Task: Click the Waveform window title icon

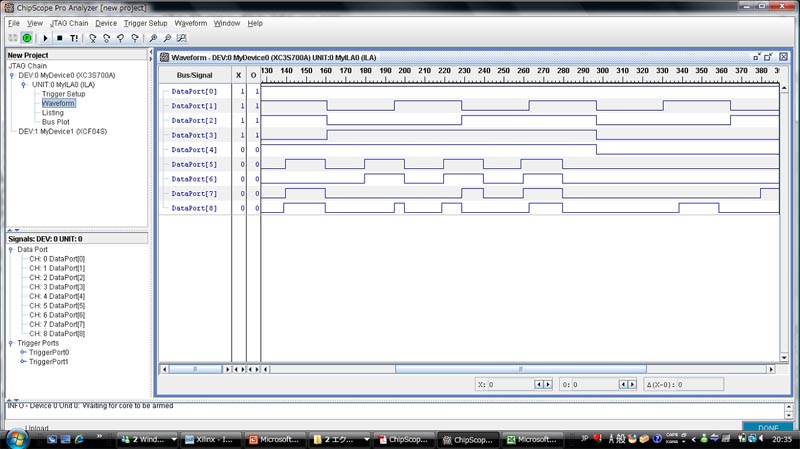Action: (164, 57)
